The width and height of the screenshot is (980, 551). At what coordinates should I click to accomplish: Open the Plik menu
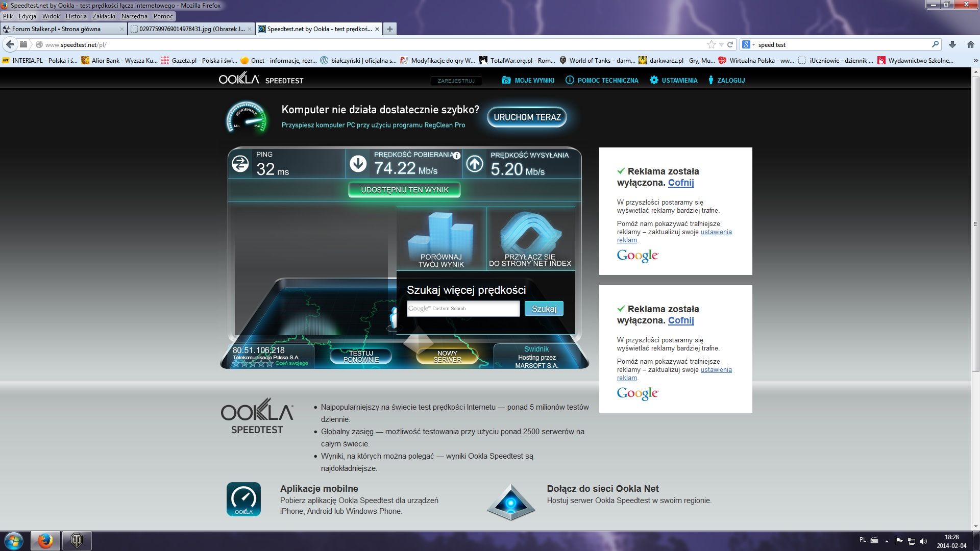(8, 16)
